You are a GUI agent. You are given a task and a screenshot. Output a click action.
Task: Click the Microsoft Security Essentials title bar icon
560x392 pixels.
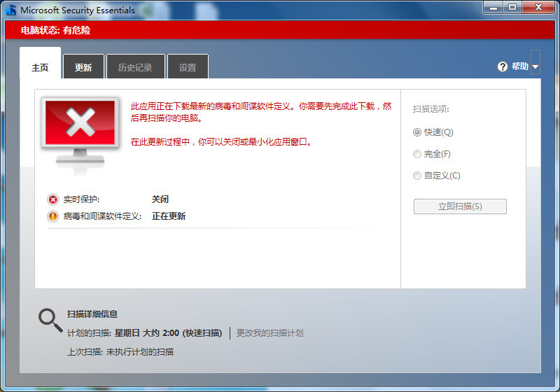[x=11, y=10]
